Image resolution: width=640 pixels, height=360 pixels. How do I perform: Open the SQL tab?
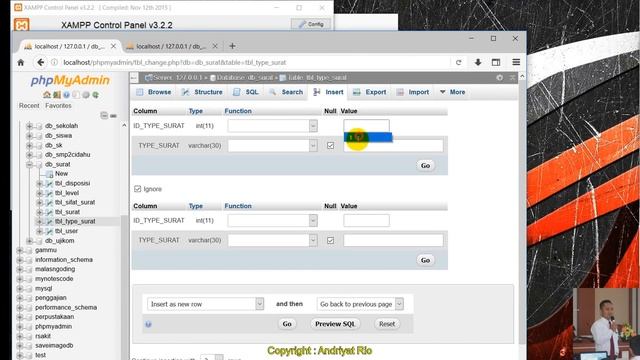tap(246, 92)
